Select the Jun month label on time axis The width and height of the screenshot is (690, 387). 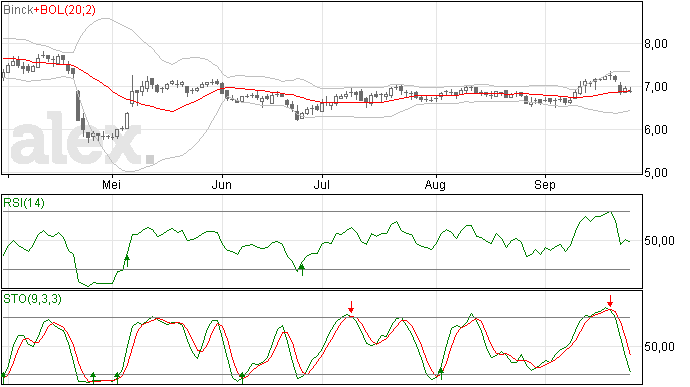[x=222, y=184]
